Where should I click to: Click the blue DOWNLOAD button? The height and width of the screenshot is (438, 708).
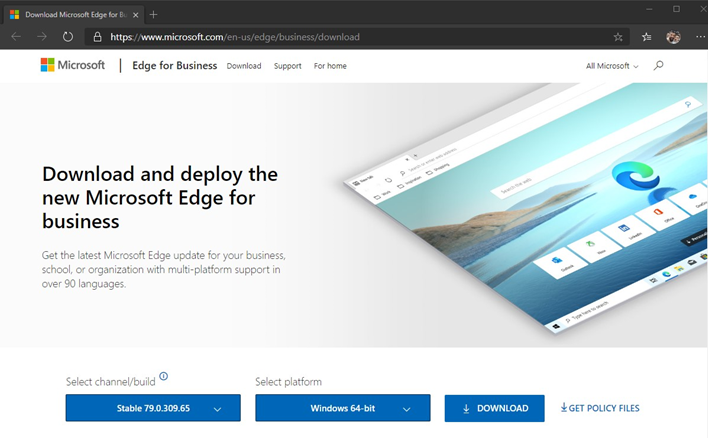494,409
